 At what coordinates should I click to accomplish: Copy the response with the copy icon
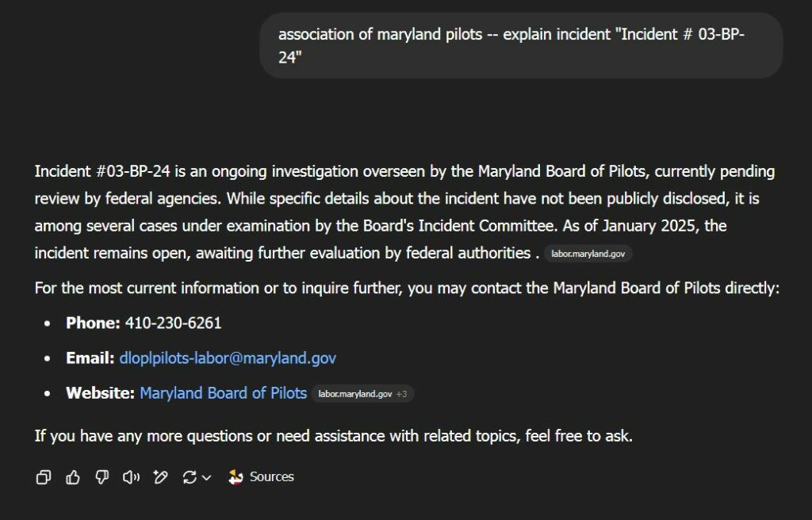tap(44, 477)
